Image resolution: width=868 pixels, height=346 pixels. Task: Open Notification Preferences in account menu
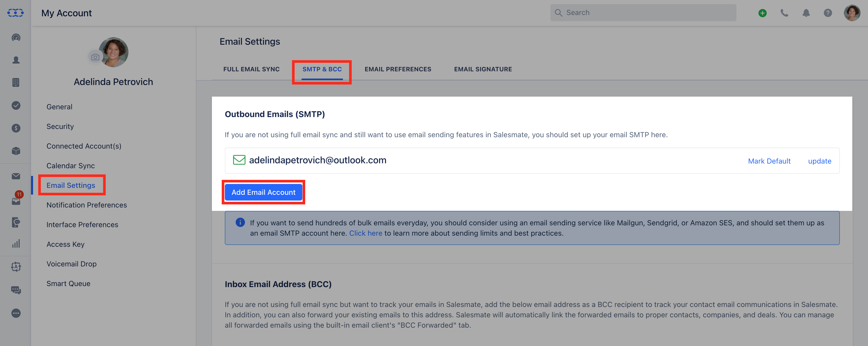tap(87, 205)
